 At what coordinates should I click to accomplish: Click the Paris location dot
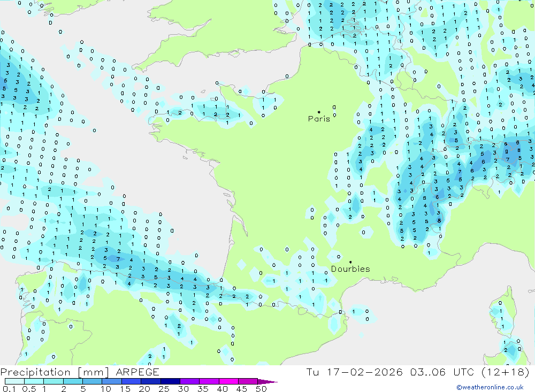pyautogui.click(x=319, y=112)
